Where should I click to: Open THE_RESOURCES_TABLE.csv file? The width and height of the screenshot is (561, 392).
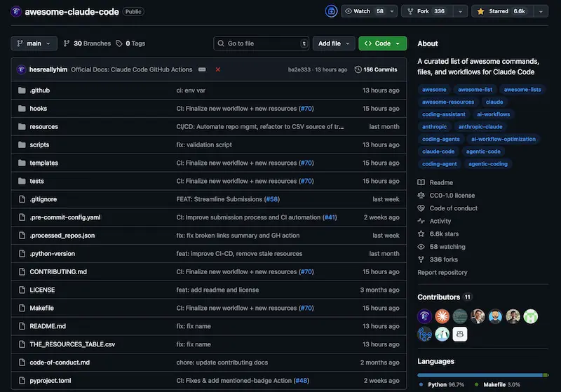[x=72, y=344]
